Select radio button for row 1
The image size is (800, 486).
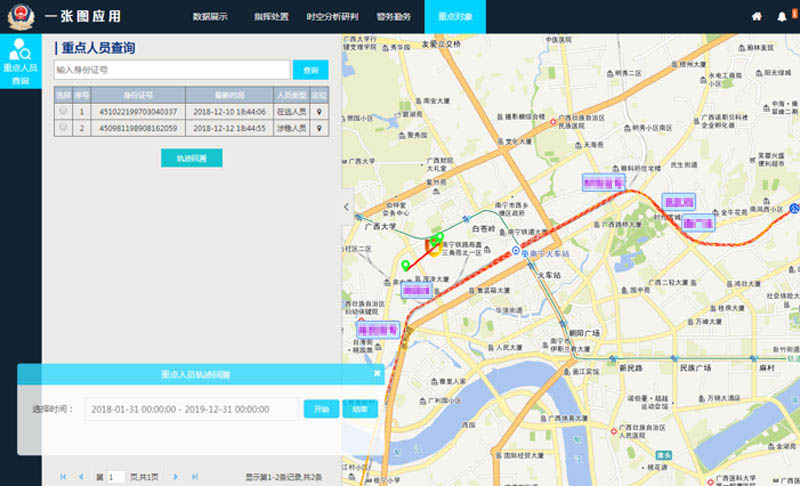tap(63, 112)
